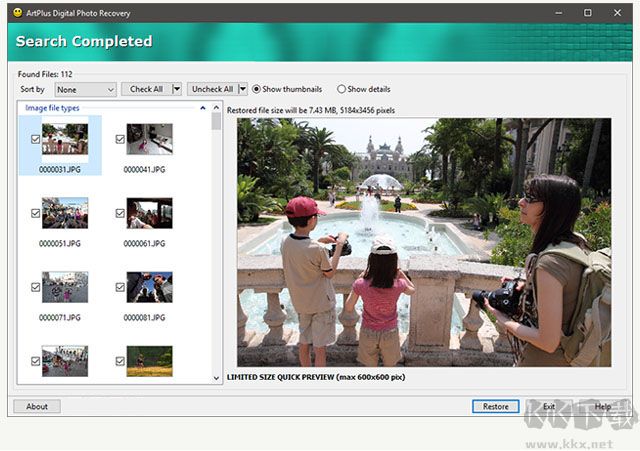Collapse the Image file types group
Screen dimensions: 640x451
tap(203, 107)
